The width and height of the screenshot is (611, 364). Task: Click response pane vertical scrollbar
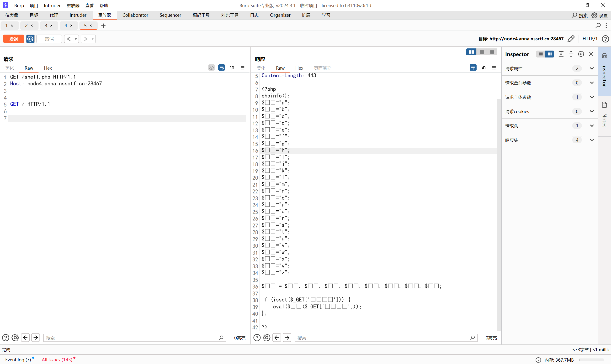pos(499,215)
